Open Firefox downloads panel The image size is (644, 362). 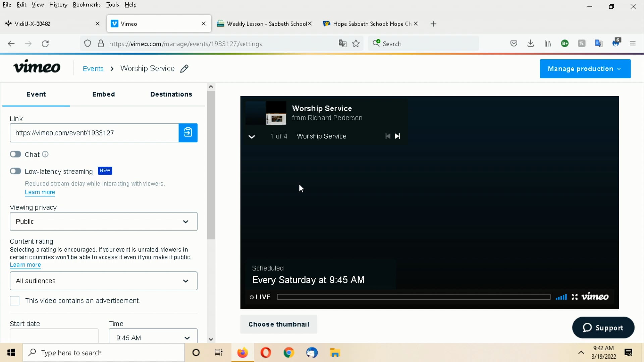click(531, 44)
